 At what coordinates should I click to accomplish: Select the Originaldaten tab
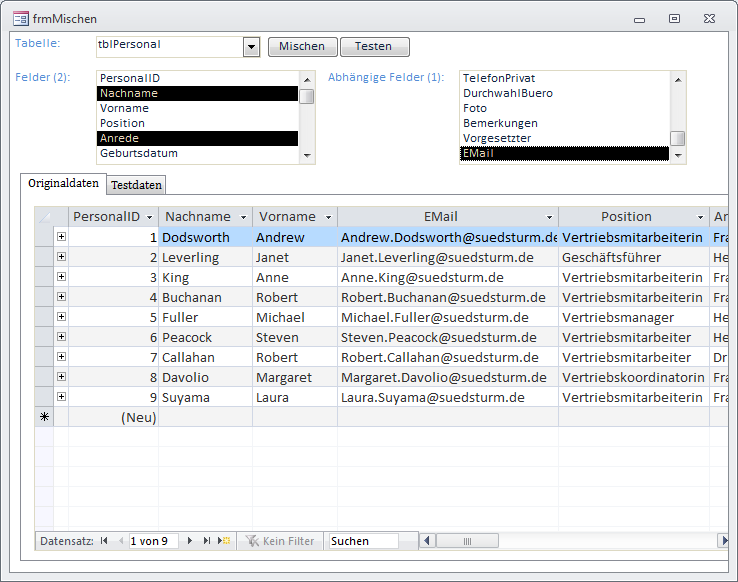click(x=63, y=184)
